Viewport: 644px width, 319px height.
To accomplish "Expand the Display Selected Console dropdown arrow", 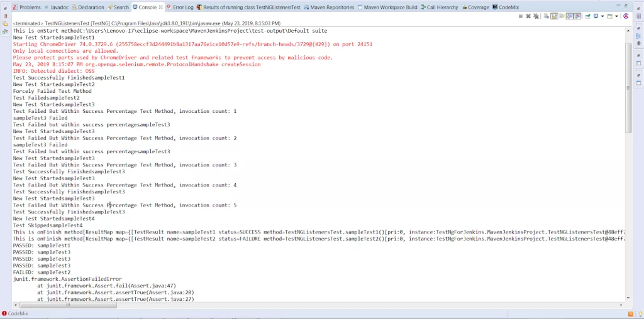I will click(x=602, y=16).
